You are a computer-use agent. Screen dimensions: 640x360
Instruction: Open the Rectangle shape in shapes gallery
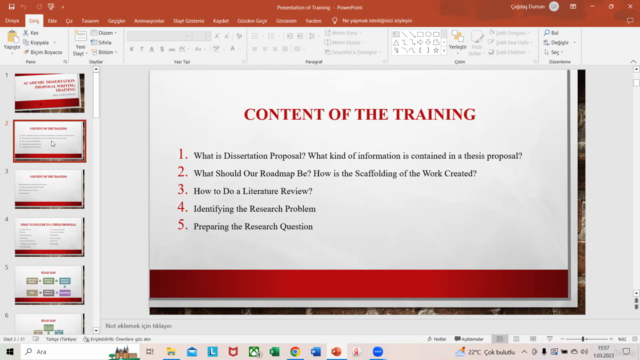(x=420, y=34)
